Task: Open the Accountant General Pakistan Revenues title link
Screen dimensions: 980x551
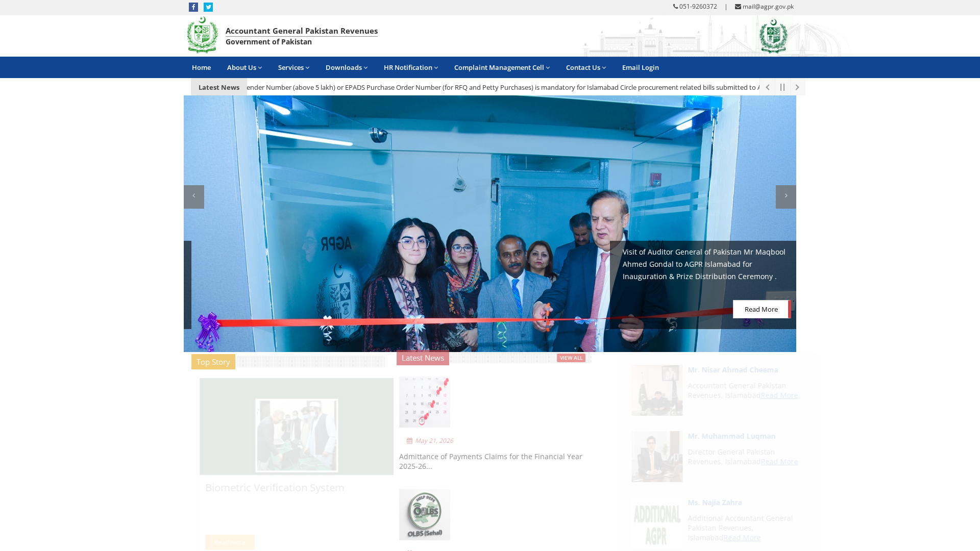Action: coord(302,31)
